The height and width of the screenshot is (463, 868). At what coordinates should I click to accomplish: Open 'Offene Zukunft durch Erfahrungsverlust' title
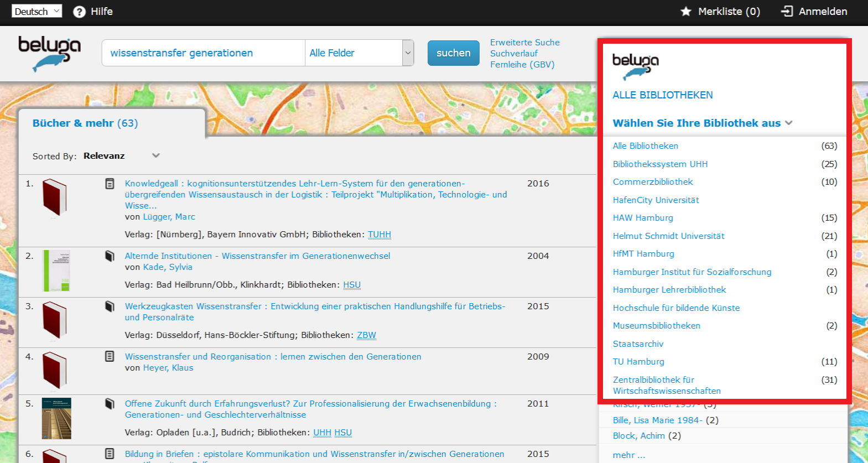click(310, 409)
